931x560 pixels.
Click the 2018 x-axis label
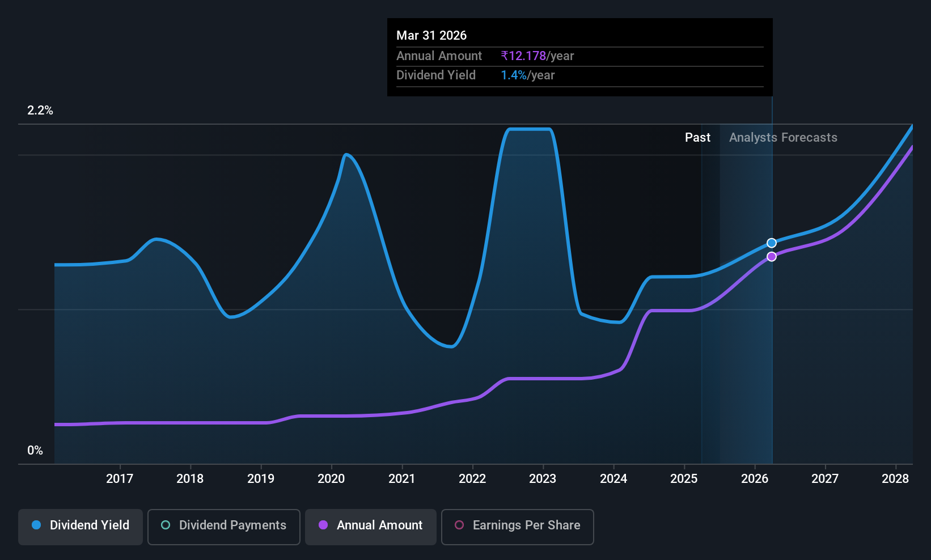190,479
